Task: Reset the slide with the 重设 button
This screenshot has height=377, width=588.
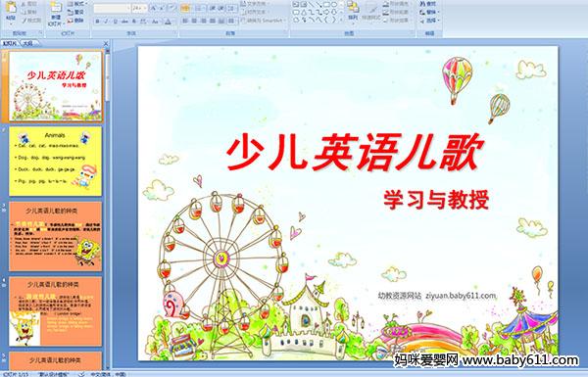Action: point(75,12)
